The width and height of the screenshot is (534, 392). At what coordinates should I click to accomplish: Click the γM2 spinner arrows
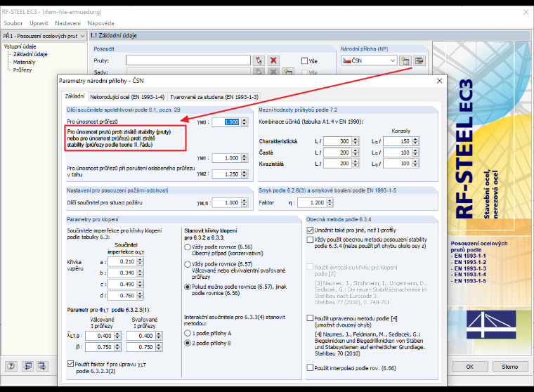pyautogui.click(x=245, y=174)
